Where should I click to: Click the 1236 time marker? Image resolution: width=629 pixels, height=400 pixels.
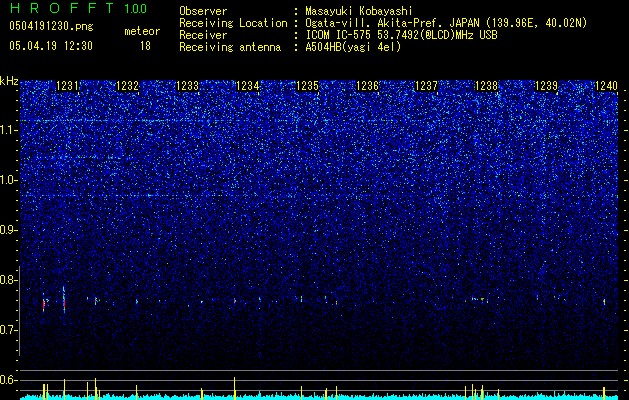pyautogui.click(x=367, y=86)
